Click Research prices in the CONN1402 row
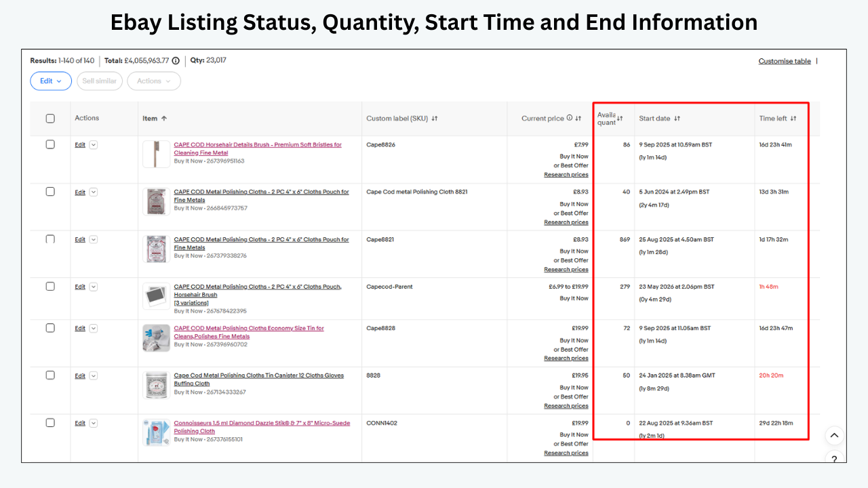This screenshot has height=488, width=868. [x=566, y=453]
